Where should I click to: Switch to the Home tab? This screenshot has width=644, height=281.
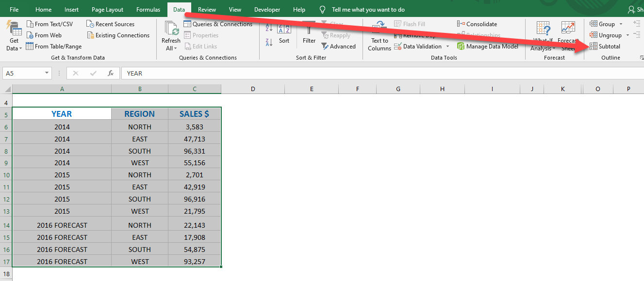[x=44, y=9]
